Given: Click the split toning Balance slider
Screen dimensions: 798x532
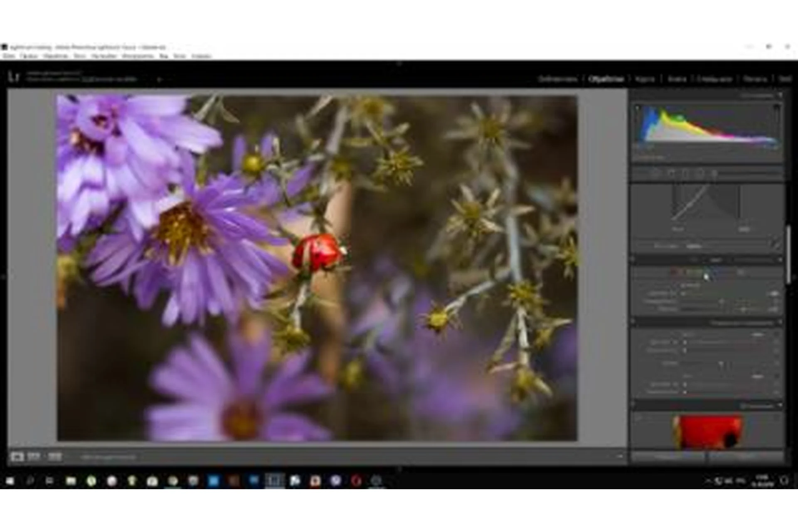Looking at the screenshot, I should [721, 363].
